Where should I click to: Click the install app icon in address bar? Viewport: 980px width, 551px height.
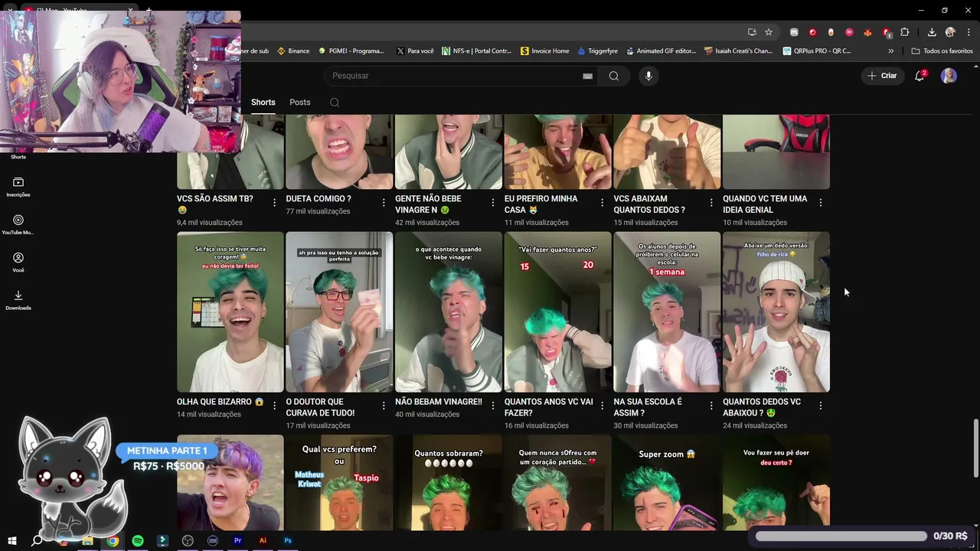pyautogui.click(x=752, y=32)
